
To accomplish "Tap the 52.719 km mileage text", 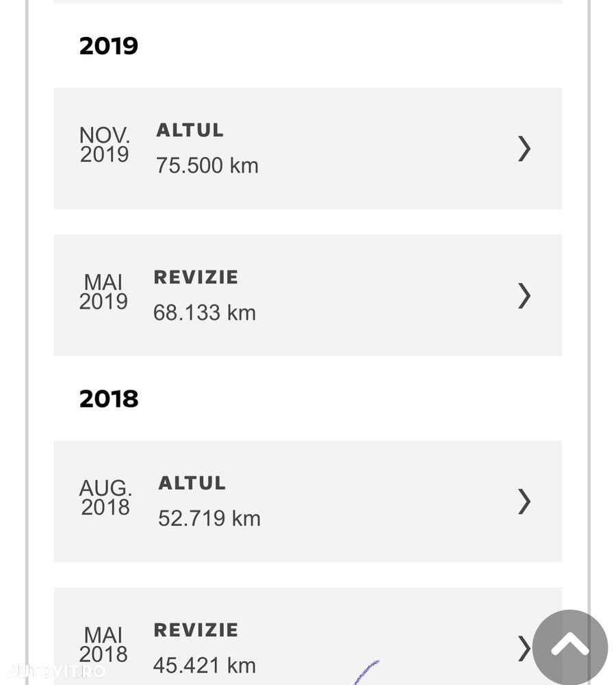I will (209, 519).
